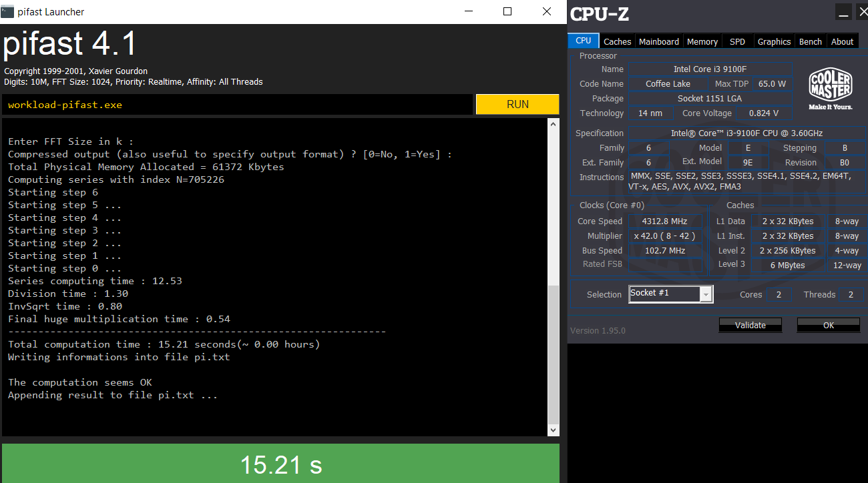Click the console scrollbar down arrow
Image resolution: width=868 pixels, height=483 pixels.
coord(553,431)
